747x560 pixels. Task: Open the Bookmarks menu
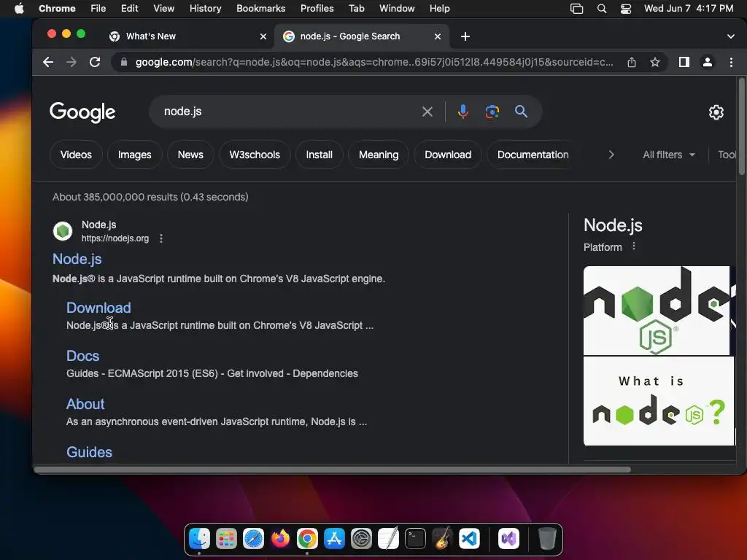tap(260, 8)
